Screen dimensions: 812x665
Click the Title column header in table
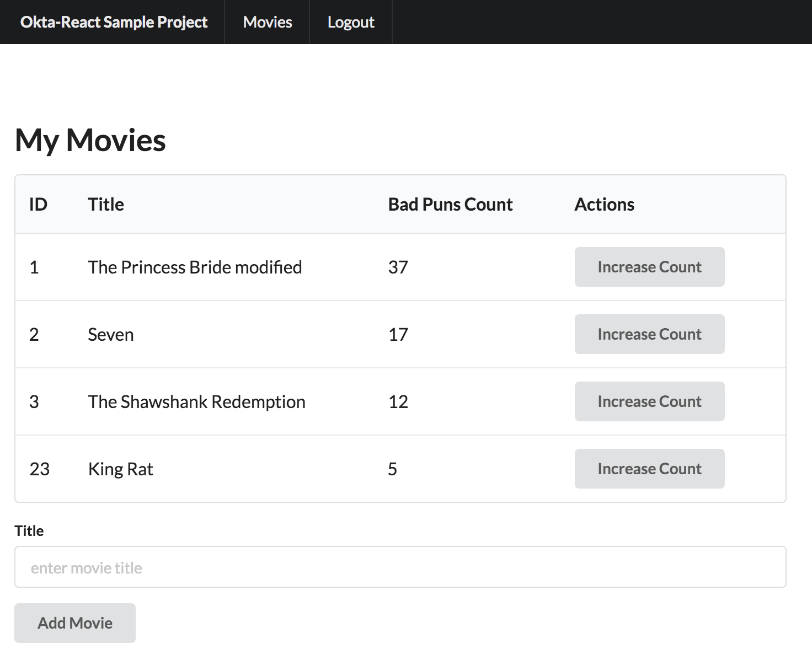[x=106, y=205]
